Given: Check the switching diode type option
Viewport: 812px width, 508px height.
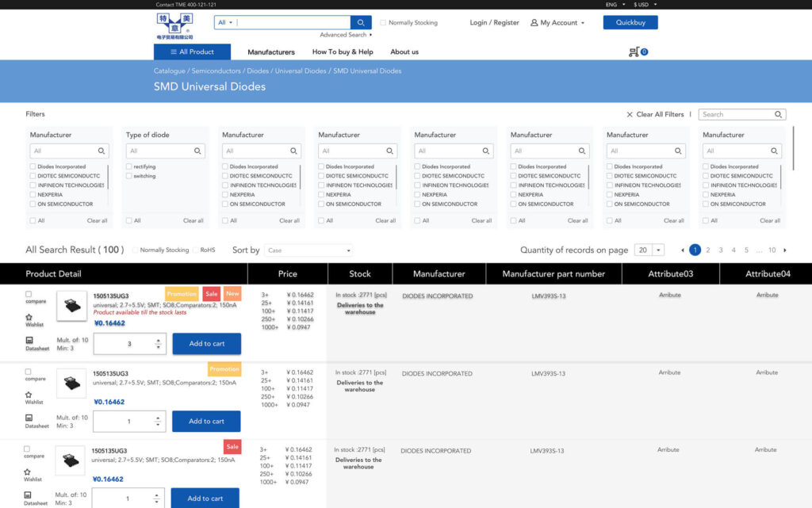Looking at the screenshot, I should pyautogui.click(x=129, y=176).
